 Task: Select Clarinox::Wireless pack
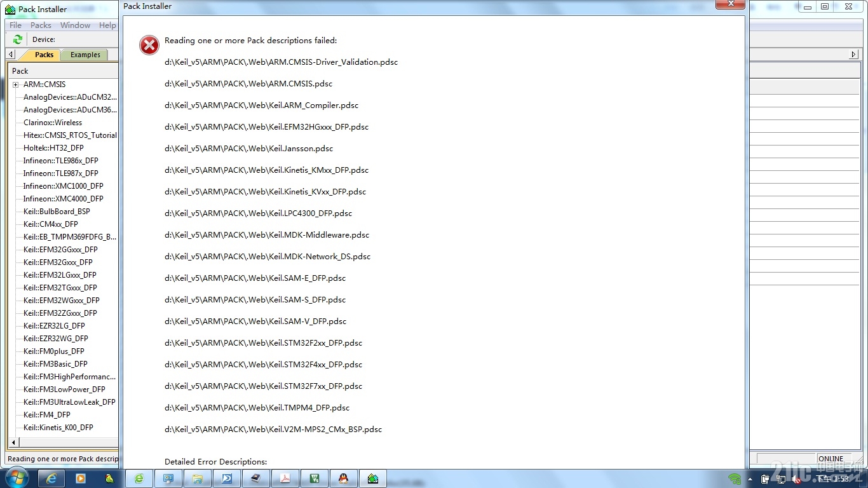pyautogui.click(x=53, y=123)
